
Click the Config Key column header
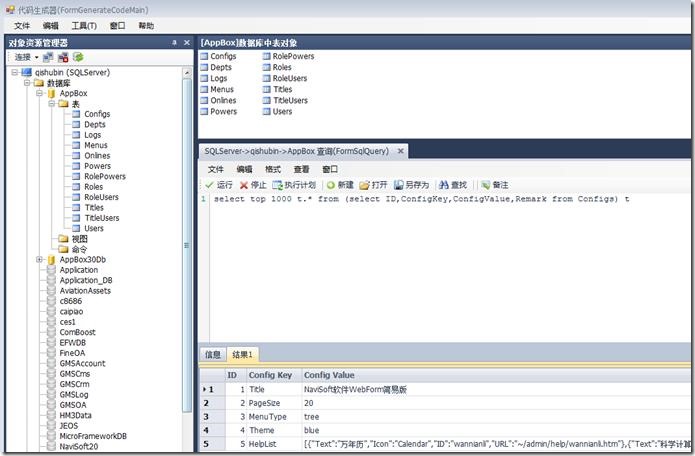(x=274, y=375)
